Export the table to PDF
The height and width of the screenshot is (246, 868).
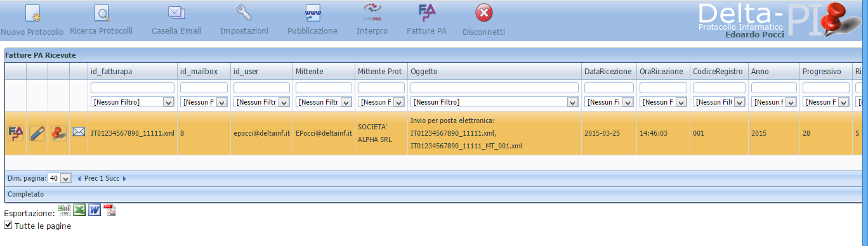[110, 210]
